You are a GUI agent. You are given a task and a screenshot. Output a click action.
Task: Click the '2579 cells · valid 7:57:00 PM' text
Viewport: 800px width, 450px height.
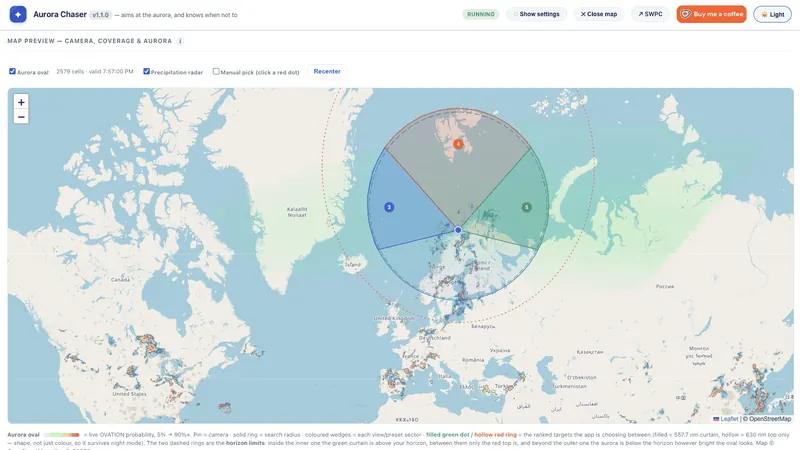click(x=95, y=71)
